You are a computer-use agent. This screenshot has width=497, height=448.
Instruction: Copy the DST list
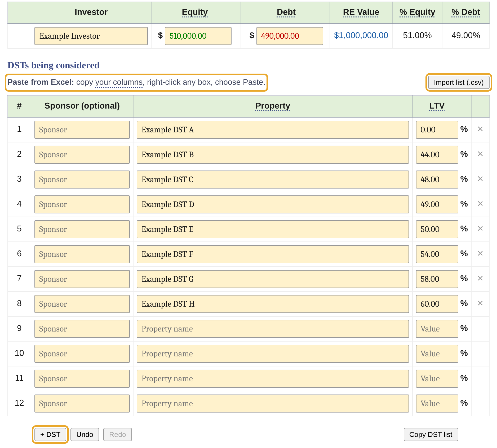tap(431, 434)
